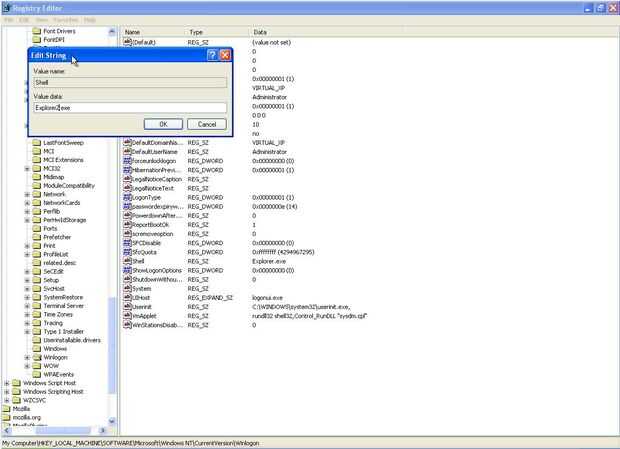620x449 pixels.
Task: Open the Edit menu
Action: click(x=24, y=20)
